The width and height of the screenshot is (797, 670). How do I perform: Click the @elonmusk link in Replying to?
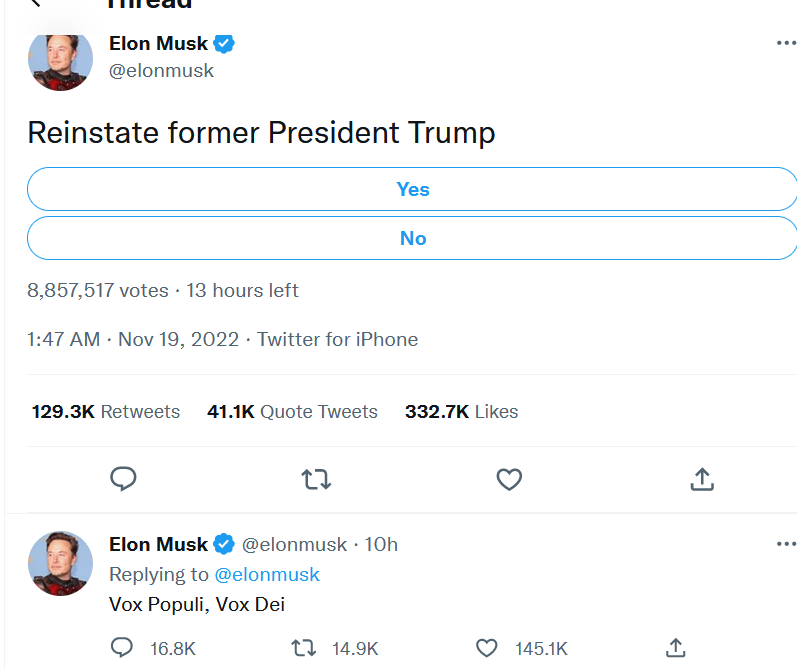(x=267, y=574)
